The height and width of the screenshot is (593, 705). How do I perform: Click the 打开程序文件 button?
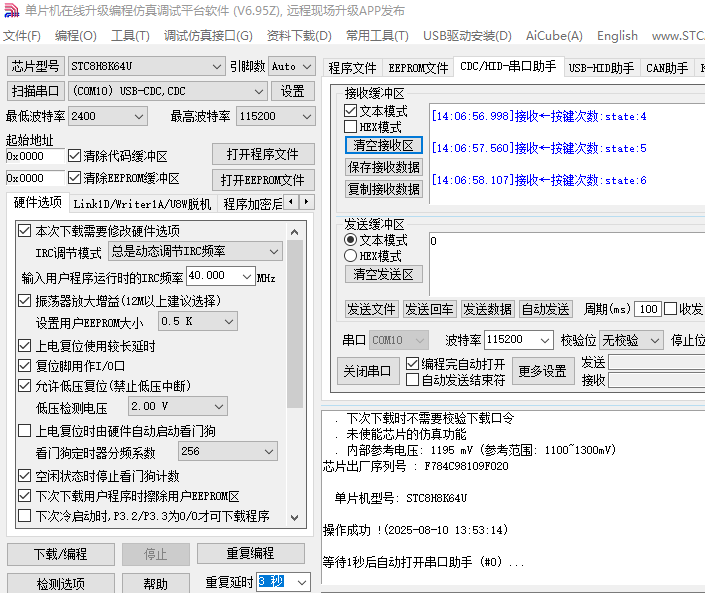(263, 154)
